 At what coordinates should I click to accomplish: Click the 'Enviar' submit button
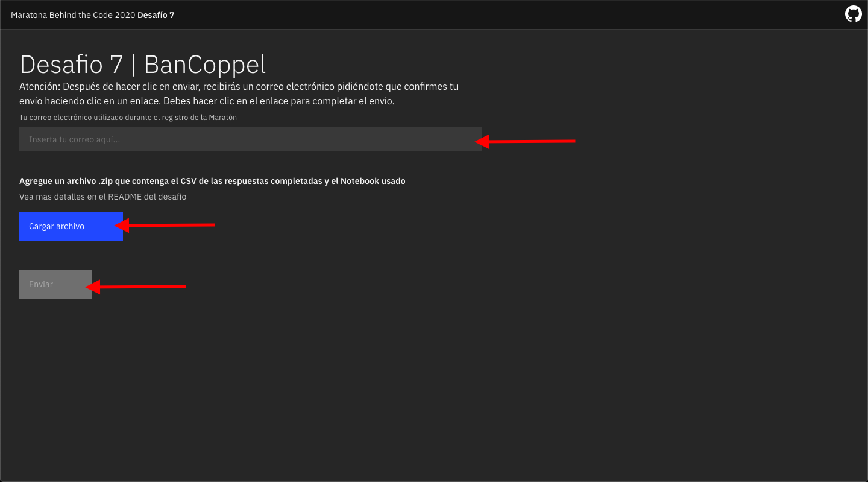point(55,284)
